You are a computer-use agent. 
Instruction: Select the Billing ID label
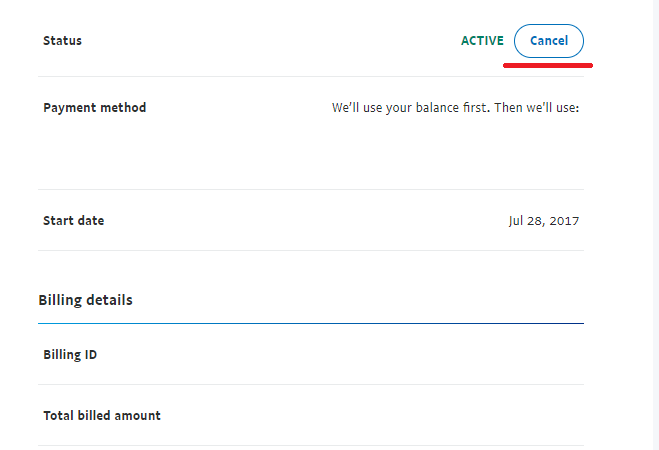point(70,355)
